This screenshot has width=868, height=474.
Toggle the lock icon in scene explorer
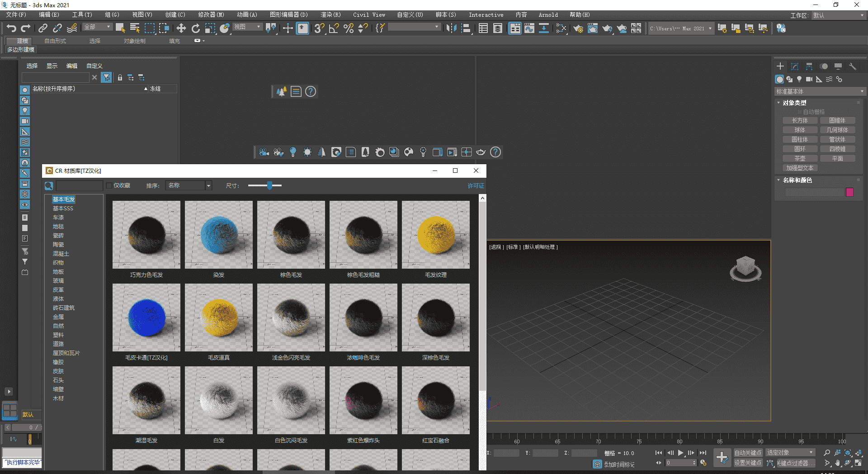click(120, 78)
